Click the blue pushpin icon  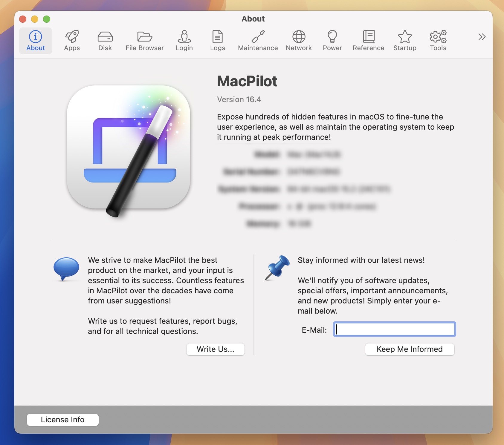point(277,268)
